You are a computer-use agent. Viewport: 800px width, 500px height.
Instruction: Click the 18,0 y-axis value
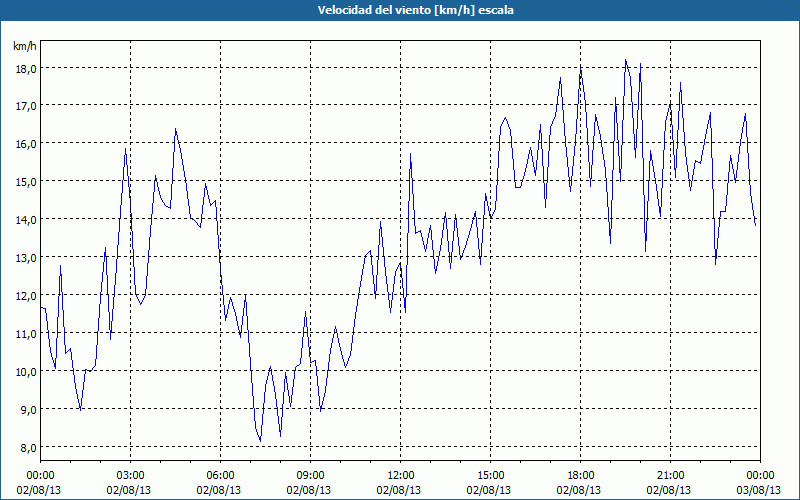tap(26, 68)
